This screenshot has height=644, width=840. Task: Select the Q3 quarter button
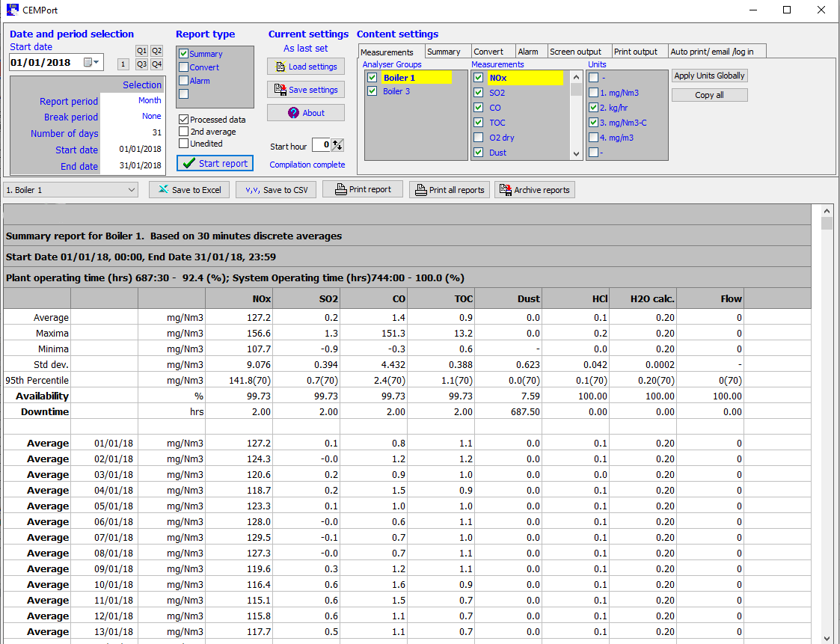(141, 64)
